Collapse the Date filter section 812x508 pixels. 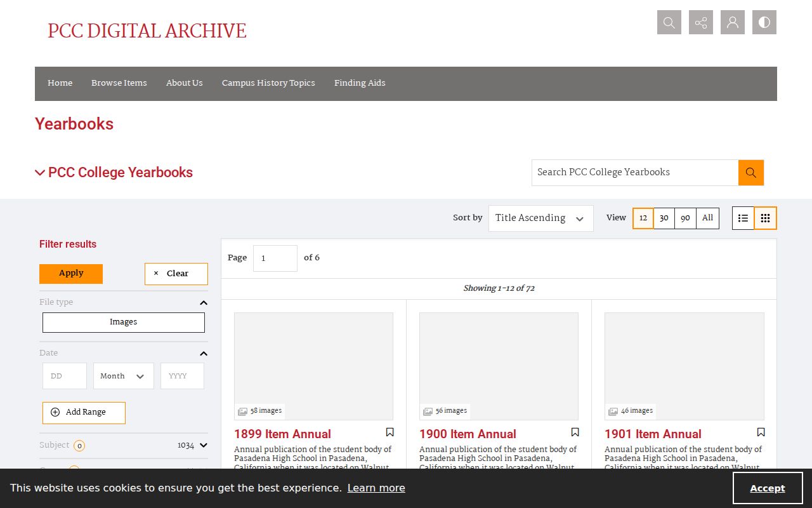[204, 354]
